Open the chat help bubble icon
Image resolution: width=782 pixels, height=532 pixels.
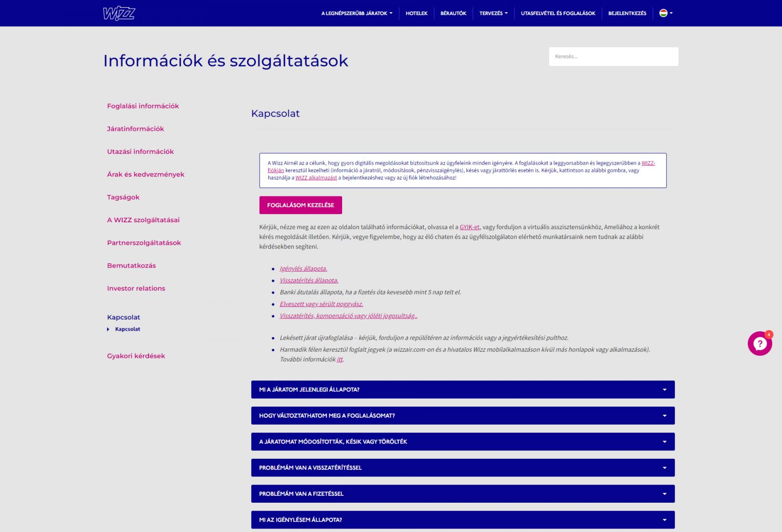click(760, 343)
